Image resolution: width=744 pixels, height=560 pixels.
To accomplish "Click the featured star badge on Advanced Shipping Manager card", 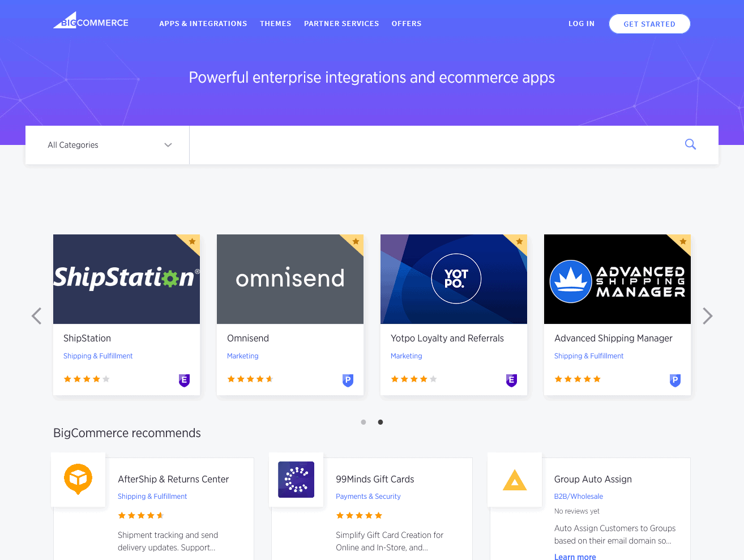I will point(683,241).
